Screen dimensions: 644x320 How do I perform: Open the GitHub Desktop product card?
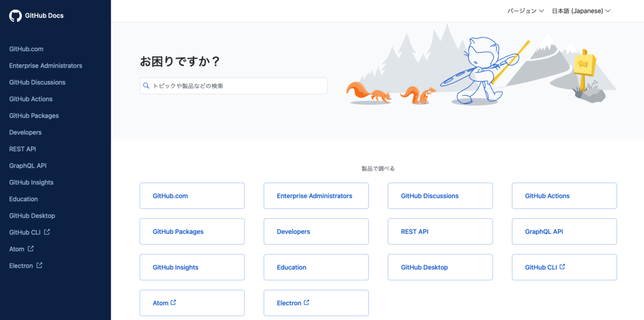[440, 267]
